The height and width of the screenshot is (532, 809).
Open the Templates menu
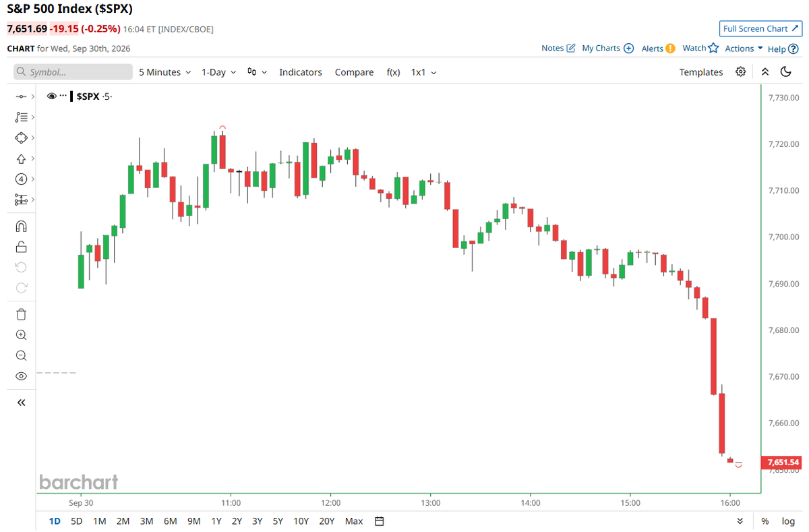pyautogui.click(x=700, y=72)
